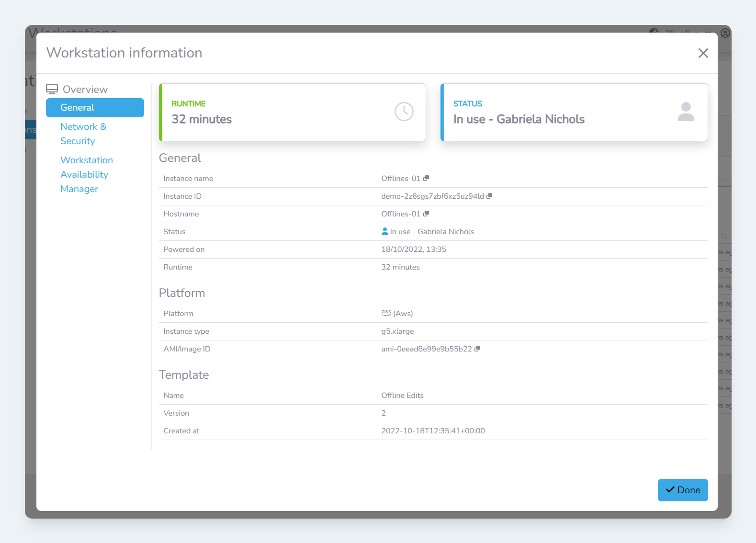Image resolution: width=756 pixels, height=543 pixels.
Task: Click the user avatar in Status card
Action: [x=686, y=112]
